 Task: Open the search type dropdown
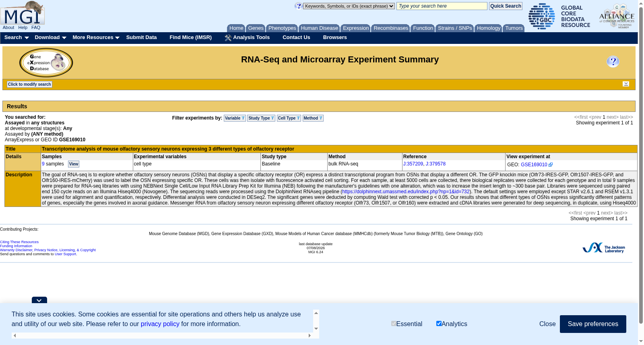(x=349, y=6)
